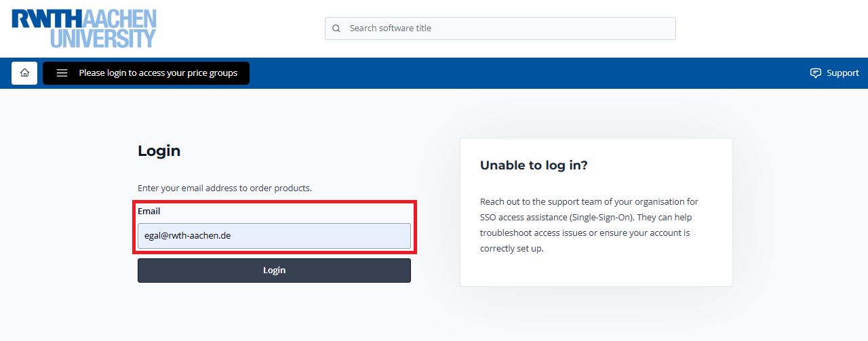868x341 pixels.
Task: Click the "Unable to log in?" heading
Action: click(534, 165)
